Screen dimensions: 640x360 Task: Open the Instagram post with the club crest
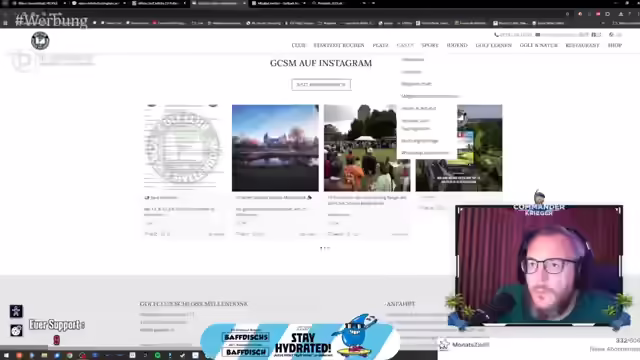(184, 148)
